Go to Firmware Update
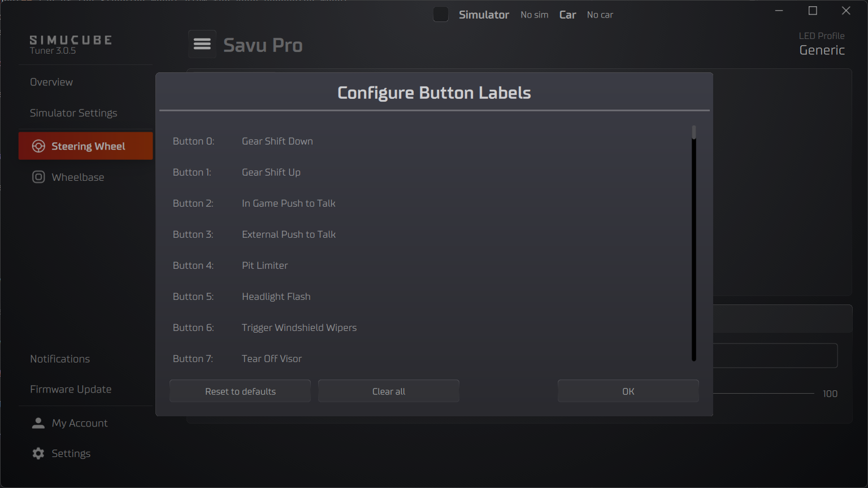The width and height of the screenshot is (868, 488). click(70, 389)
